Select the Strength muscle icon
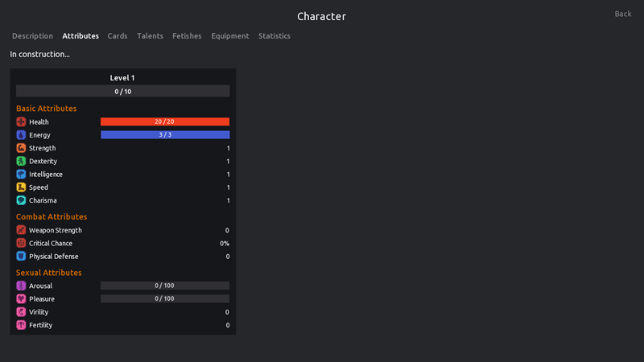 click(x=21, y=148)
